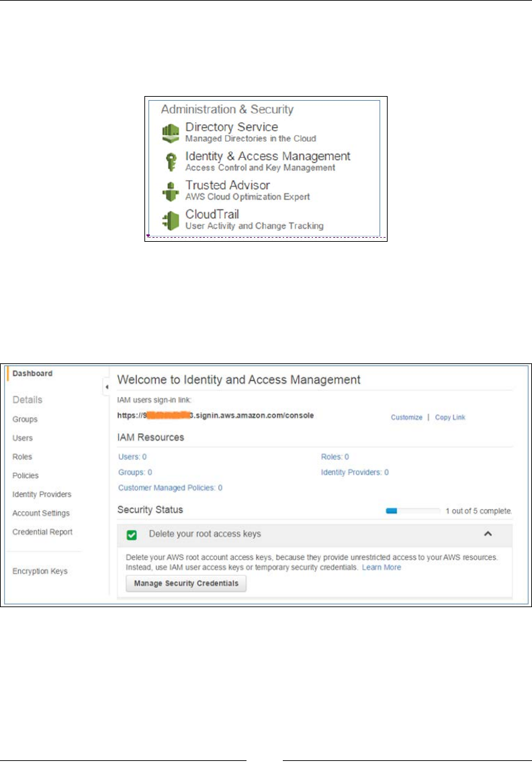Viewport: 532px width, 767px height.
Task: Click the Details heading in the sidebar
Action: pos(28,400)
